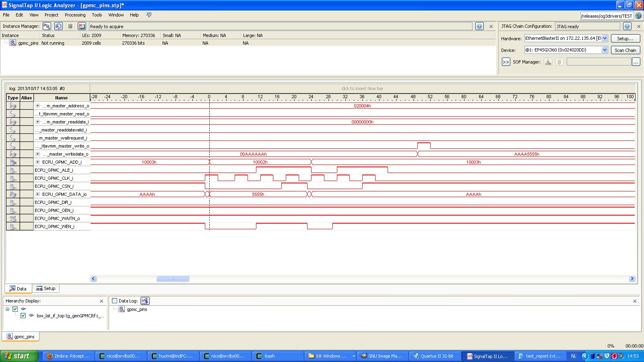Open the File menu
The image size is (644, 362).
pos(6,15)
